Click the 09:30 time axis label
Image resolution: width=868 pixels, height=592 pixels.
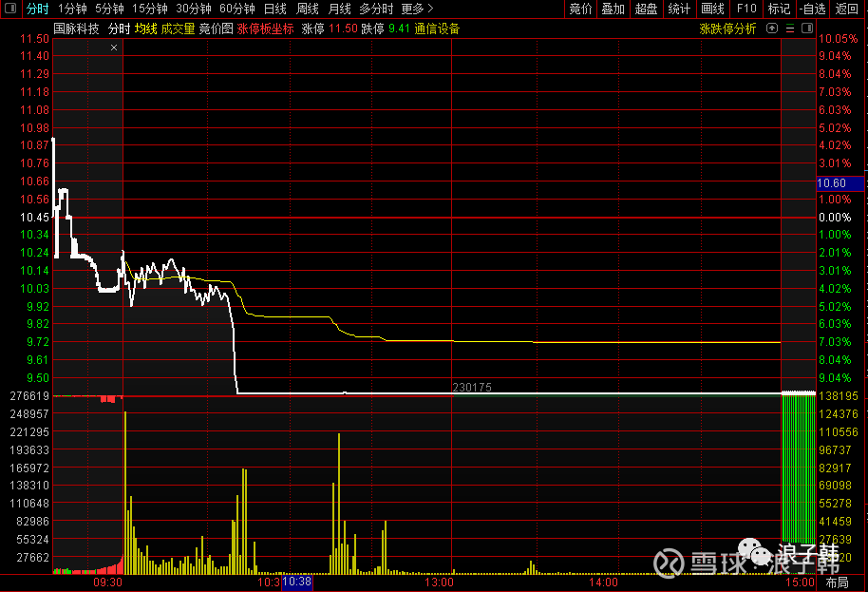(x=107, y=582)
